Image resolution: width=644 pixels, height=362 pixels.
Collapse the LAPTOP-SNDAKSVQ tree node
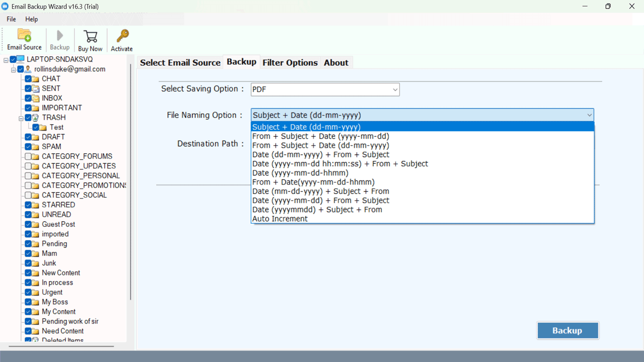click(6, 59)
